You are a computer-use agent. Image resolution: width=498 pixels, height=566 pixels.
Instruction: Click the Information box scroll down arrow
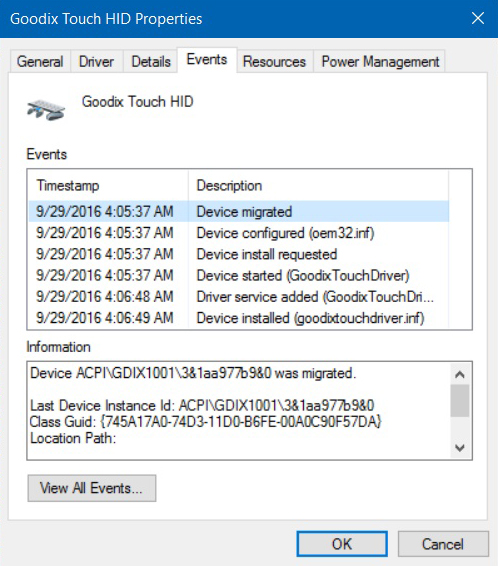[x=460, y=448]
